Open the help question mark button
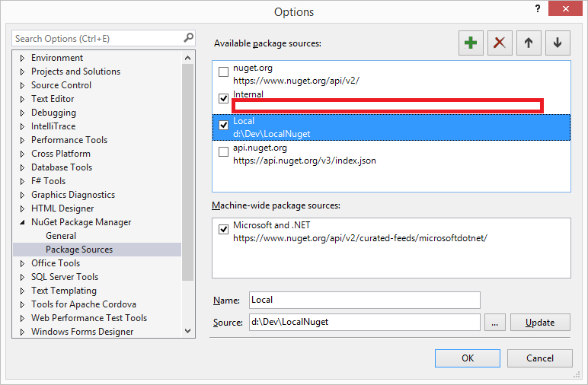Screen dimensions: 588x385 538,8
